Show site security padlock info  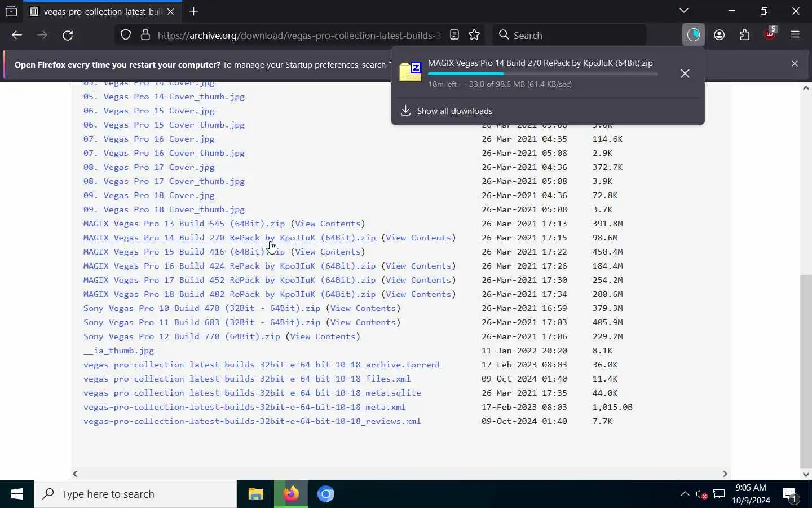pos(145,35)
